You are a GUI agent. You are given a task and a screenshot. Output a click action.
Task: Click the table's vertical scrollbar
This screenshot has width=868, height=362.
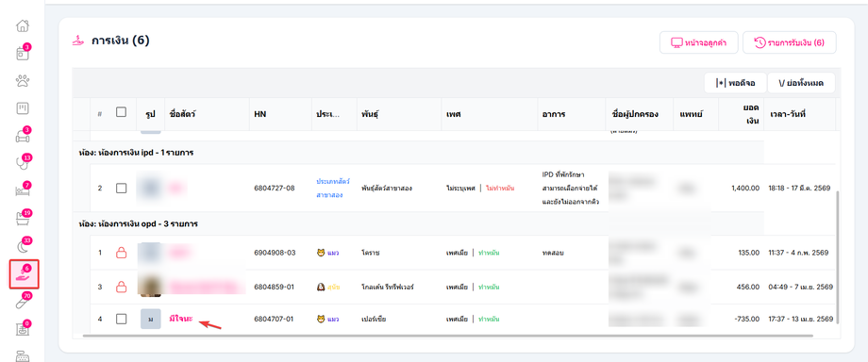tap(838, 257)
